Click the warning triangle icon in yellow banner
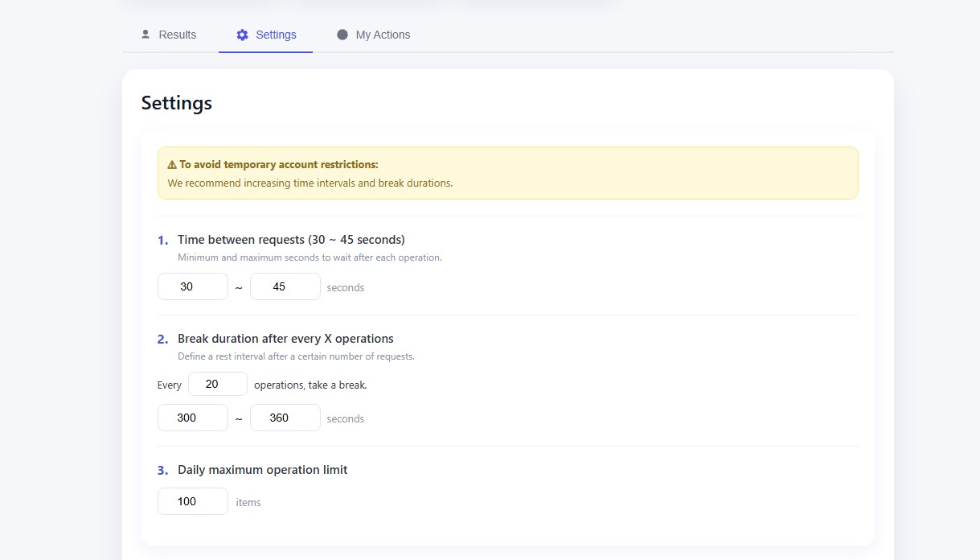 [x=172, y=164]
